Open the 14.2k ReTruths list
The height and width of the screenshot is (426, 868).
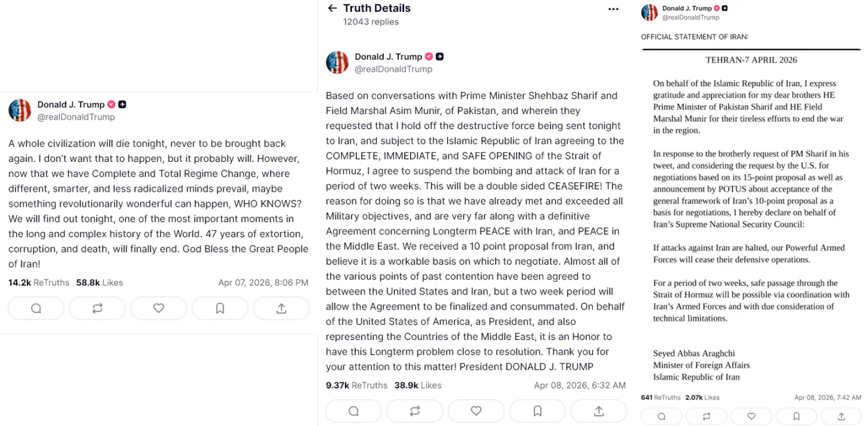39,283
